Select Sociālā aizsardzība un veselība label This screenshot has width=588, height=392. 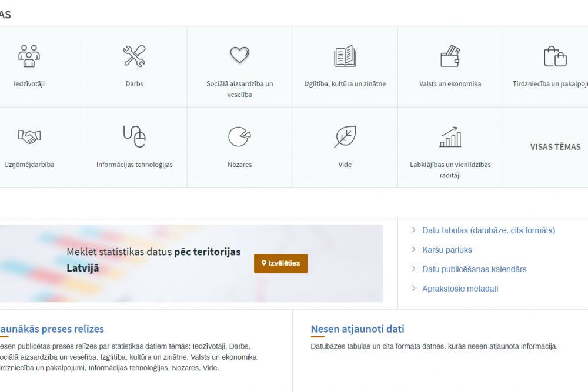point(240,89)
